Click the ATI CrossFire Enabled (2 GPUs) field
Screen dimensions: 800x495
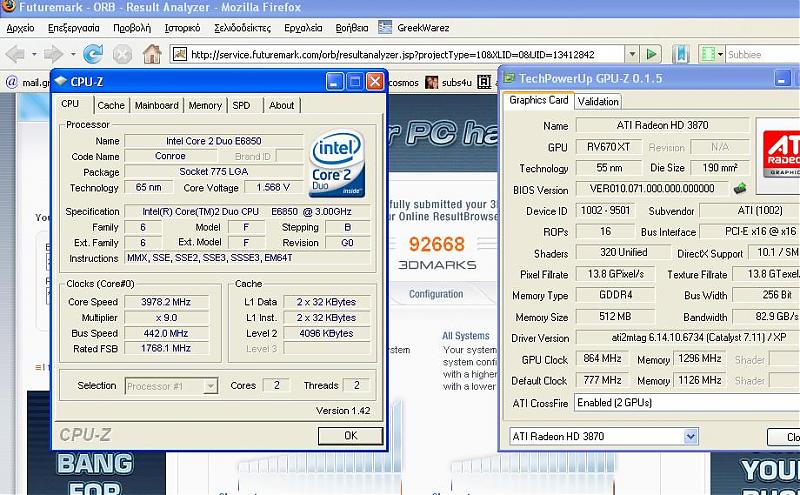coord(687,402)
